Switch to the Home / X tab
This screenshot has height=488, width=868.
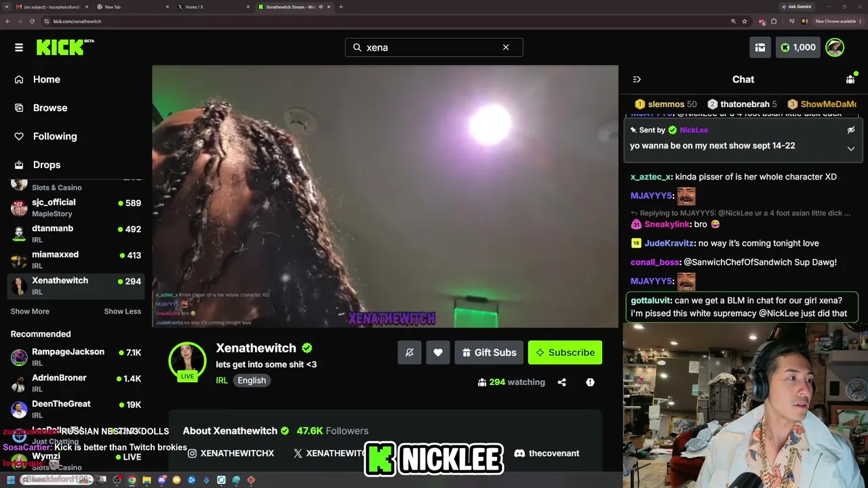pyautogui.click(x=213, y=7)
